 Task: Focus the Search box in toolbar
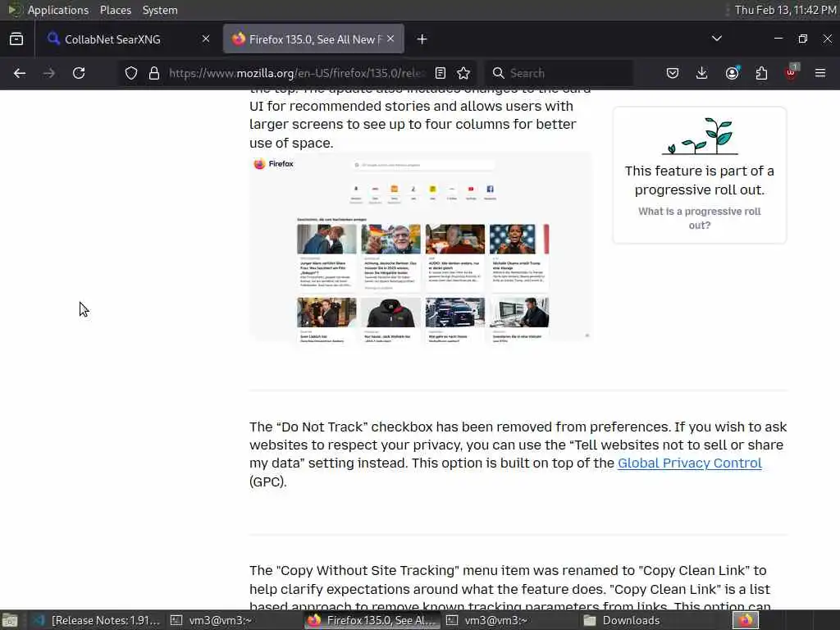(559, 73)
